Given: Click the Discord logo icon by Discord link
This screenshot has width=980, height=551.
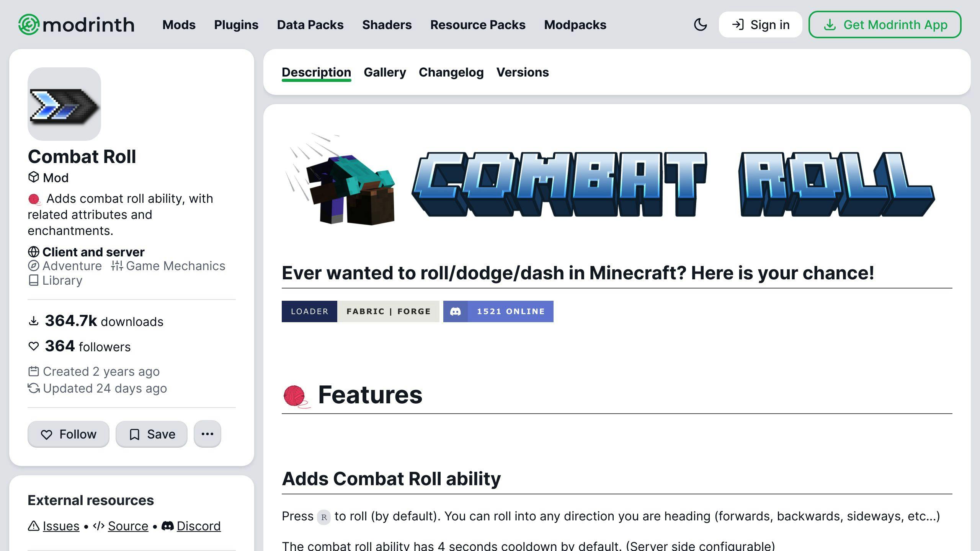Looking at the screenshot, I should 167,526.
